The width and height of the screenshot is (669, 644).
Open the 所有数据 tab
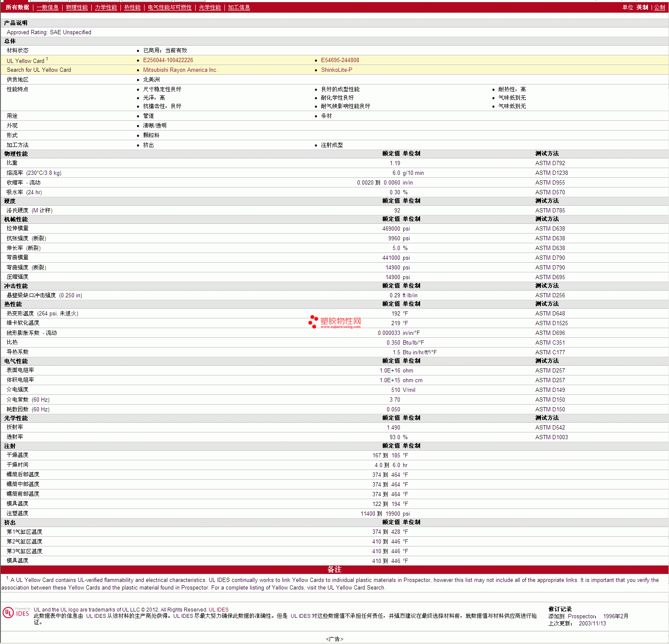[17, 8]
